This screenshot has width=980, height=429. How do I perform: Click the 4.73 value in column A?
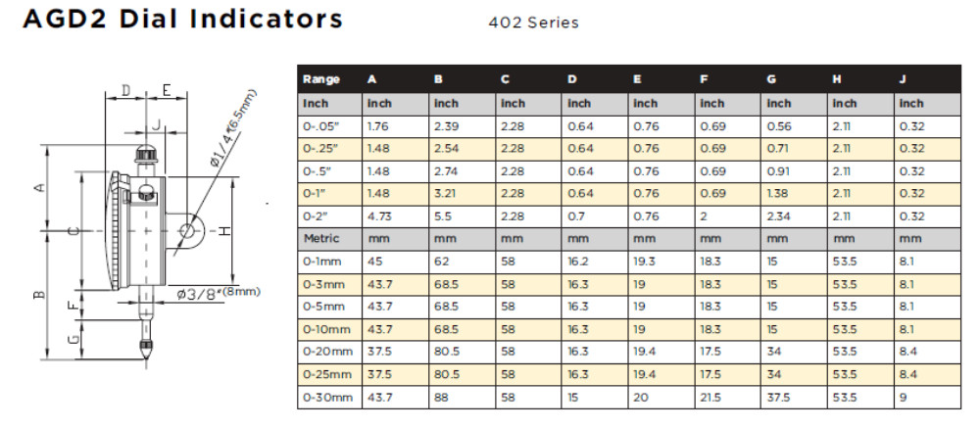pos(378,216)
